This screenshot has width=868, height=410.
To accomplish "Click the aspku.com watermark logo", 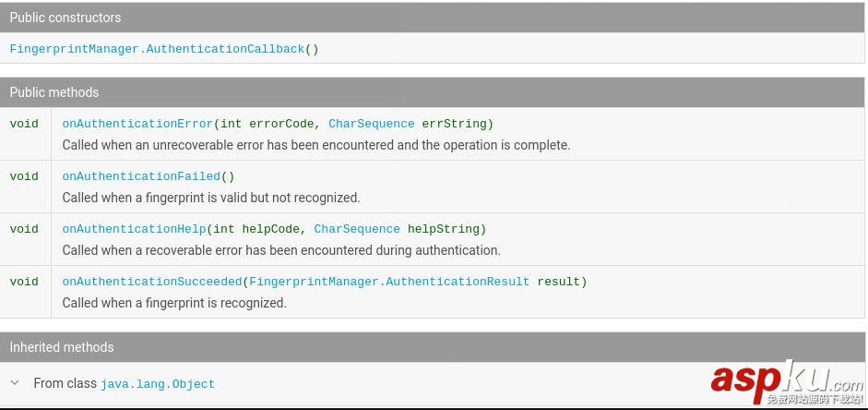I will 785,381.
